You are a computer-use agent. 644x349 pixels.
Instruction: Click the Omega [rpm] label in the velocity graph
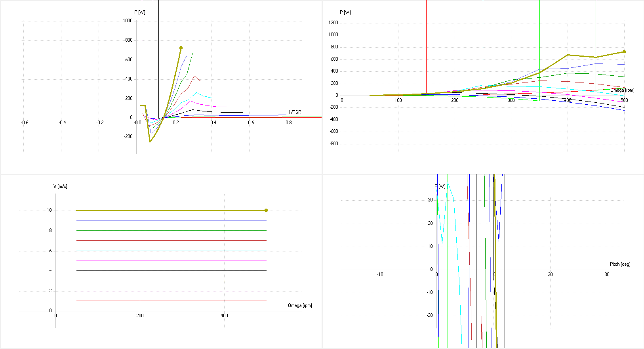[x=300, y=305]
